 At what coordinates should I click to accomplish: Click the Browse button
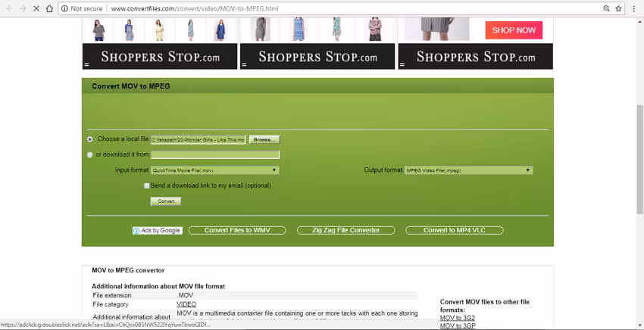pyautogui.click(x=264, y=139)
